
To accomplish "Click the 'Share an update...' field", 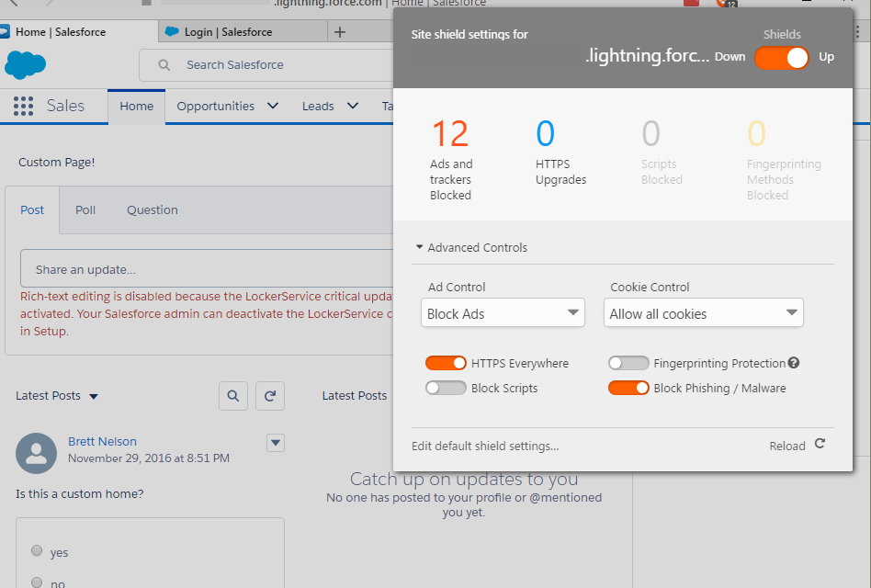I will pyautogui.click(x=208, y=269).
